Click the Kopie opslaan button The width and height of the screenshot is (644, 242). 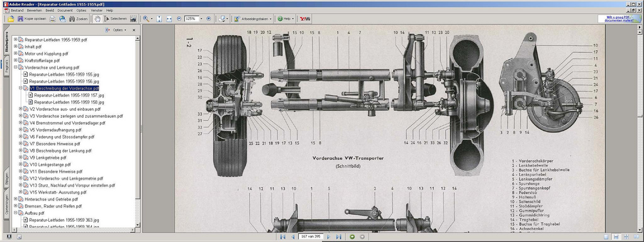pos(31,19)
